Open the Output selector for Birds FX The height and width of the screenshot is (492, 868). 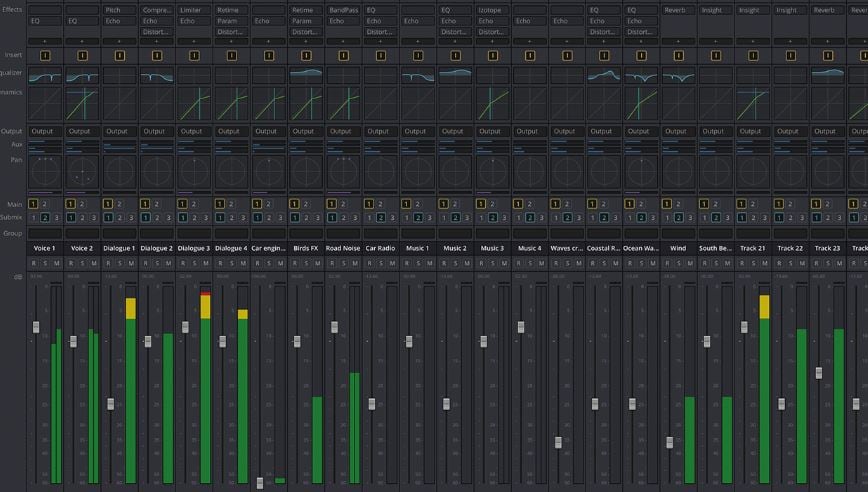[306, 131]
